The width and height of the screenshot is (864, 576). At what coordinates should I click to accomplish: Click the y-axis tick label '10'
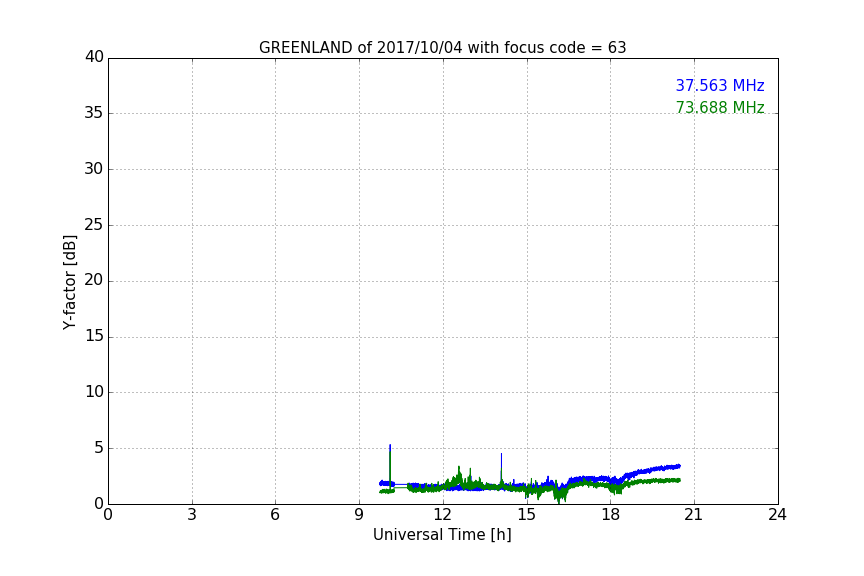coord(94,392)
